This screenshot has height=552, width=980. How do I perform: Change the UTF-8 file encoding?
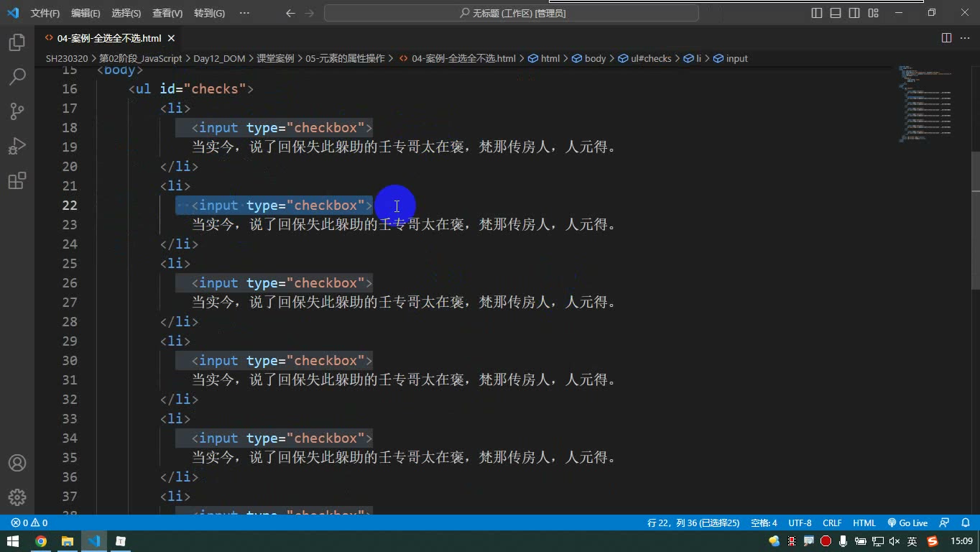800,523
